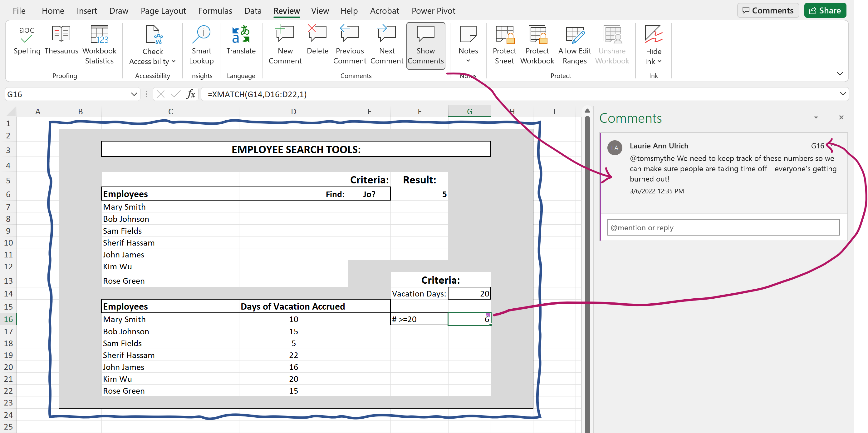Open the Thesaurus tool
868x433 pixels.
[x=61, y=40]
